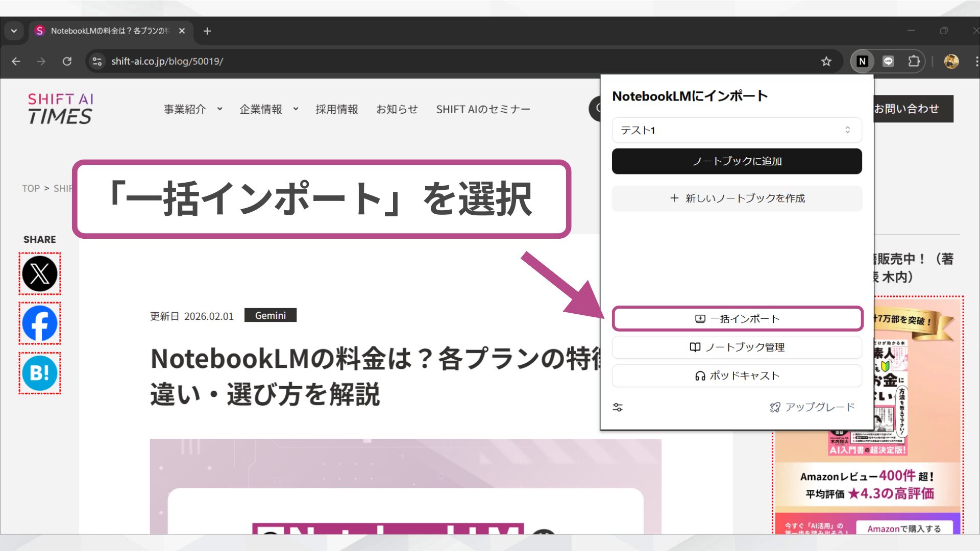The image size is (980, 551).
Task: Bookmark the page on Hatena with B! icon
Action: point(40,372)
